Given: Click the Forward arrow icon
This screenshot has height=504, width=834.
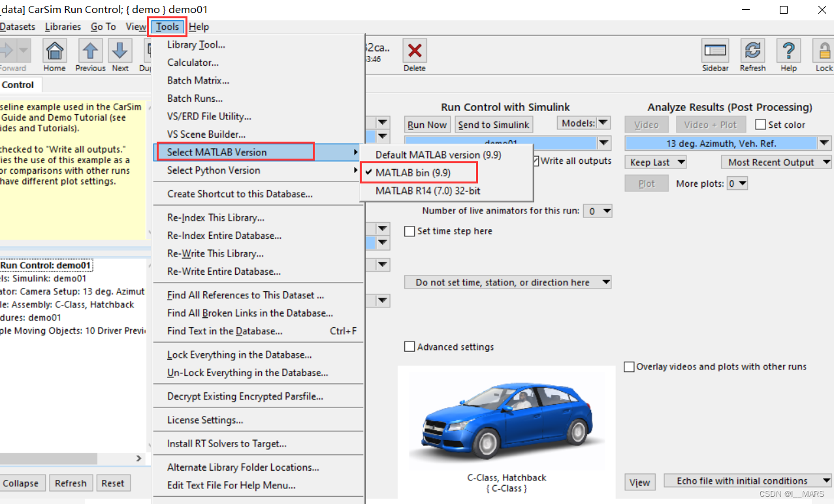Looking at the screenshot, I should pyautogui.click(x=8, y=51).
